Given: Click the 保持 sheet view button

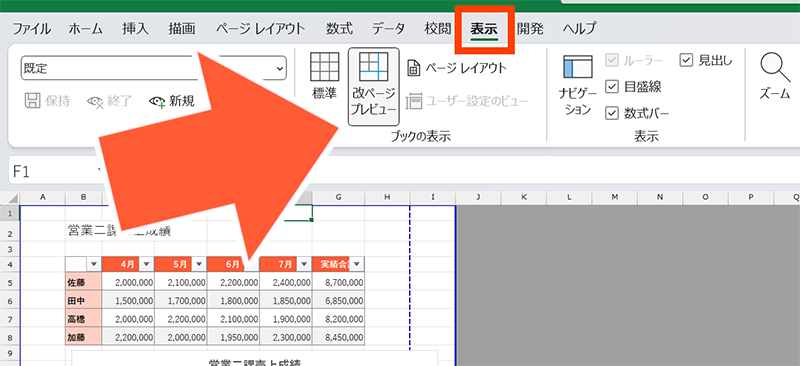Looking at the screenshot, I should pyautogui.click(x=47, y=101).
